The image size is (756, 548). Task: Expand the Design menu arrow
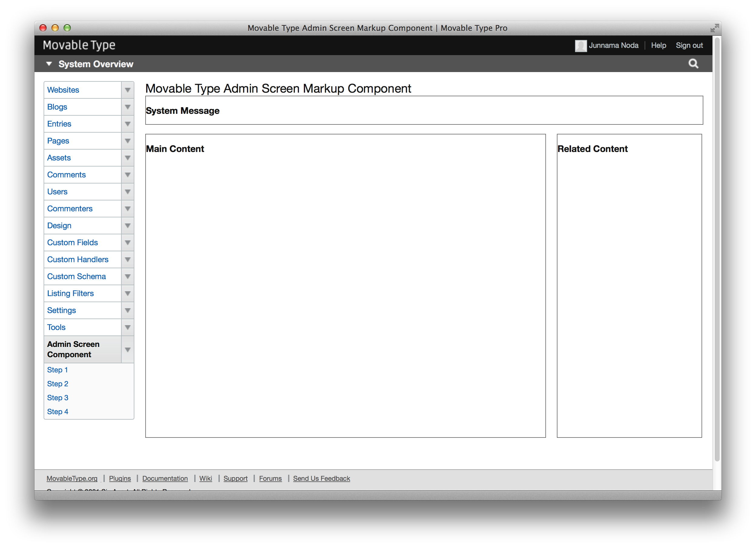click(128, 226)
